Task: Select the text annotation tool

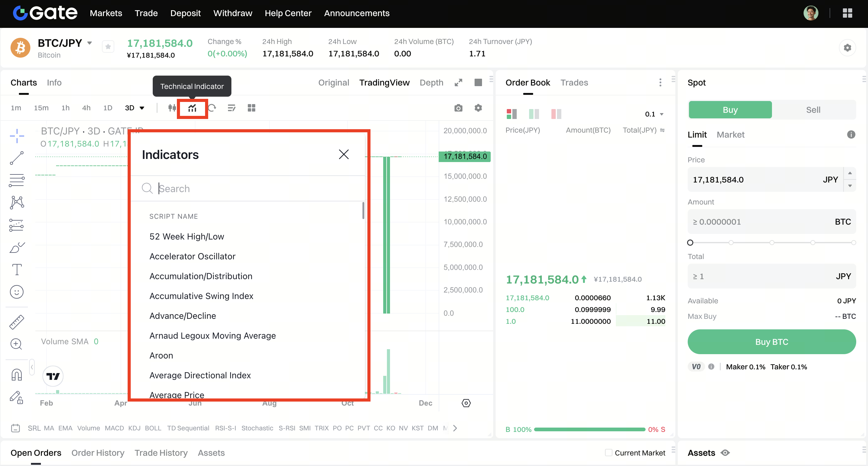Action: [x=16, y=270]
